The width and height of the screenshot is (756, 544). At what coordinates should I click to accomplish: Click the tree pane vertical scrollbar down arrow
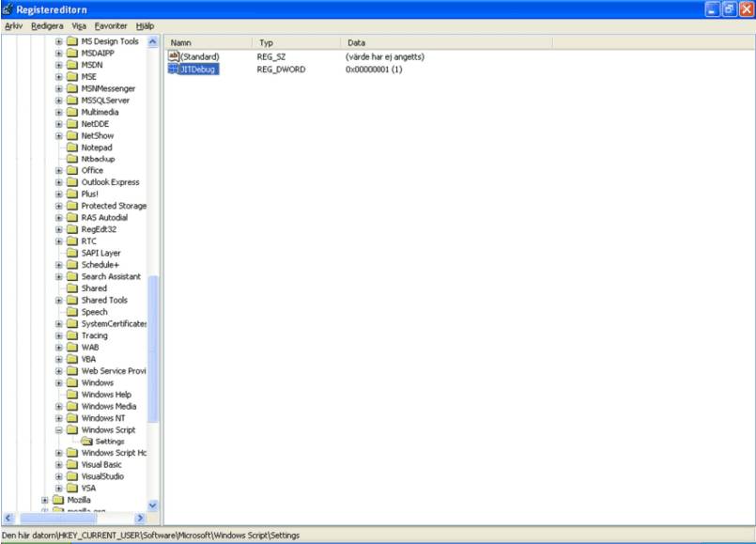[153, 505]
